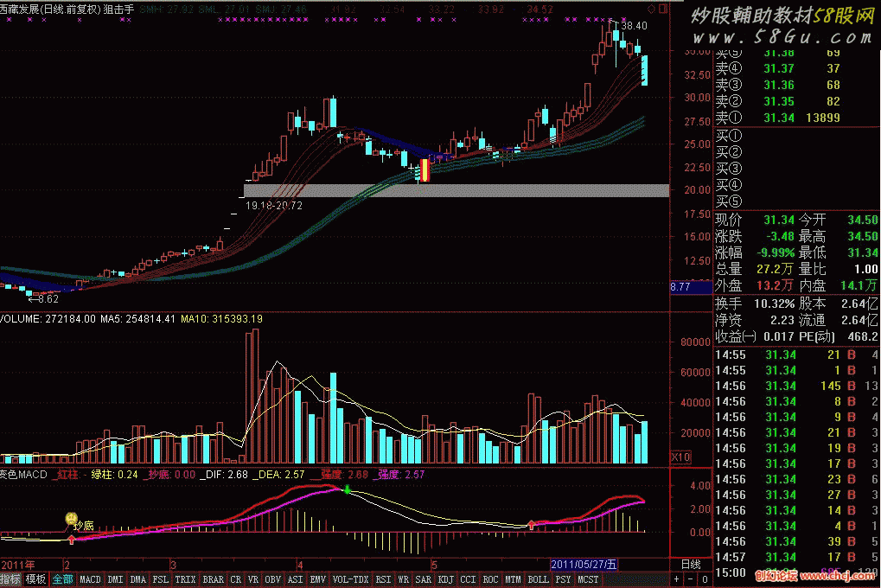Select the ASI indicator tab
881x588 pixels.
click(x=295, y=579)
